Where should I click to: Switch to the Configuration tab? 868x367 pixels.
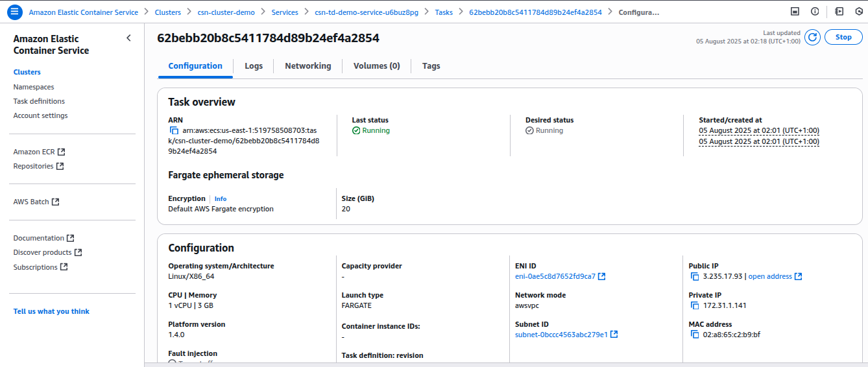(x=195, y=65)
